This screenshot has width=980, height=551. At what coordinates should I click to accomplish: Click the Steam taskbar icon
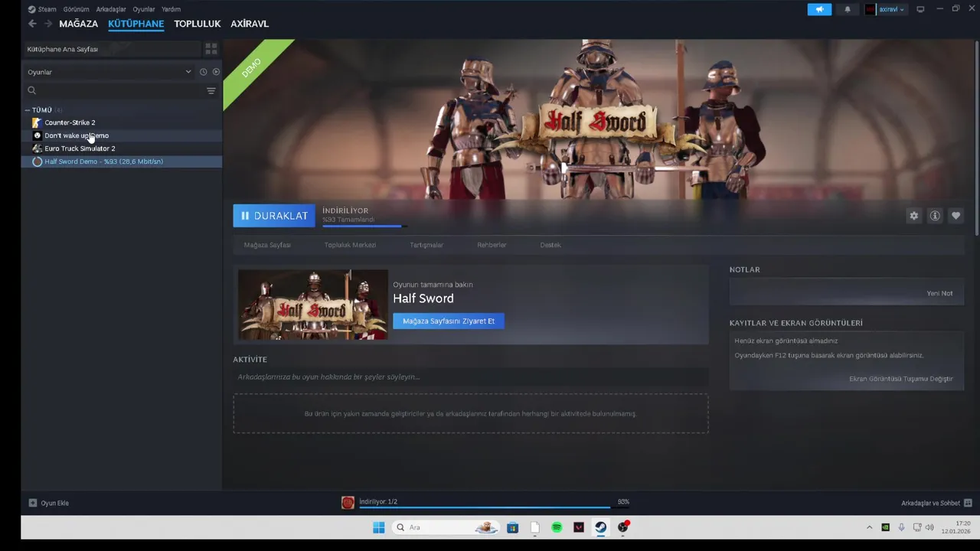tap(601, 527)
